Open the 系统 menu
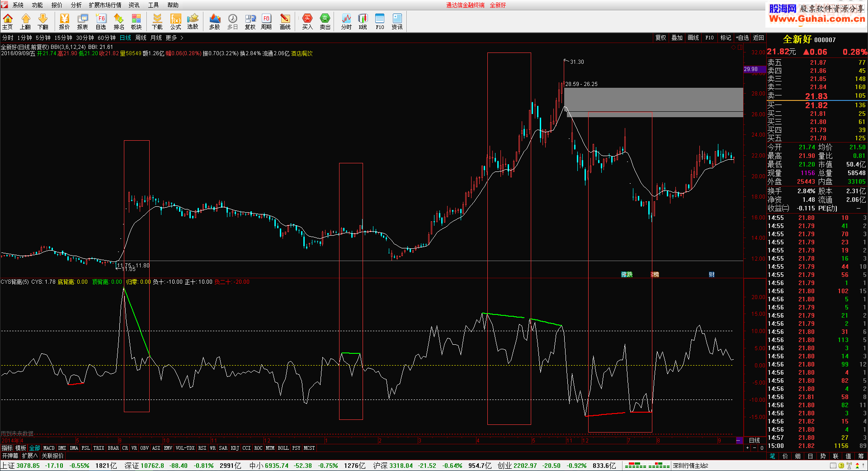The image size is (868, 471). 18,5
